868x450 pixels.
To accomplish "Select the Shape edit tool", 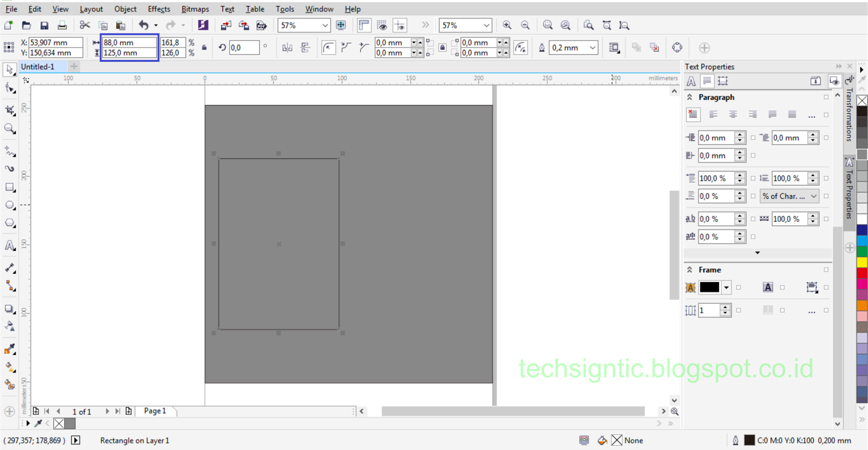I will 10,88.
